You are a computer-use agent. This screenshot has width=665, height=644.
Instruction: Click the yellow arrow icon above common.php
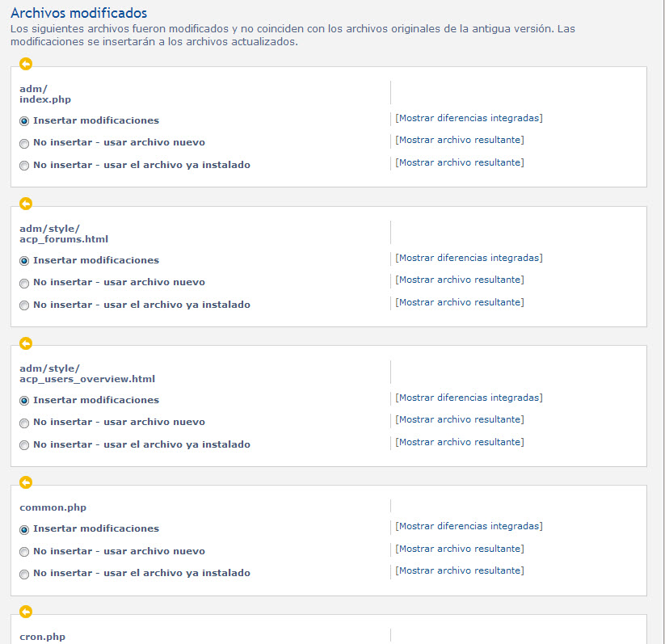(x=25, y=482)
